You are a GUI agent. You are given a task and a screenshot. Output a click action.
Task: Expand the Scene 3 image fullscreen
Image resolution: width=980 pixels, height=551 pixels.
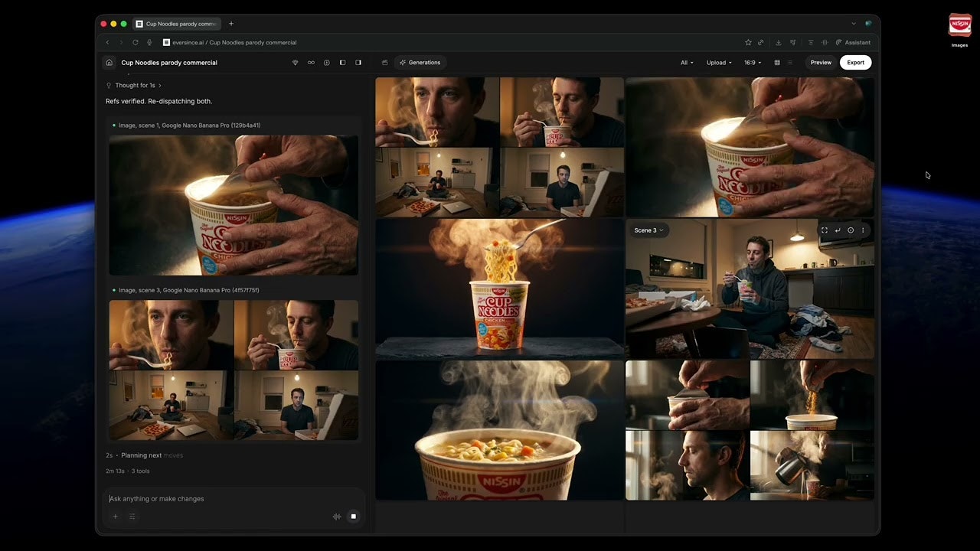coord(825,230)
